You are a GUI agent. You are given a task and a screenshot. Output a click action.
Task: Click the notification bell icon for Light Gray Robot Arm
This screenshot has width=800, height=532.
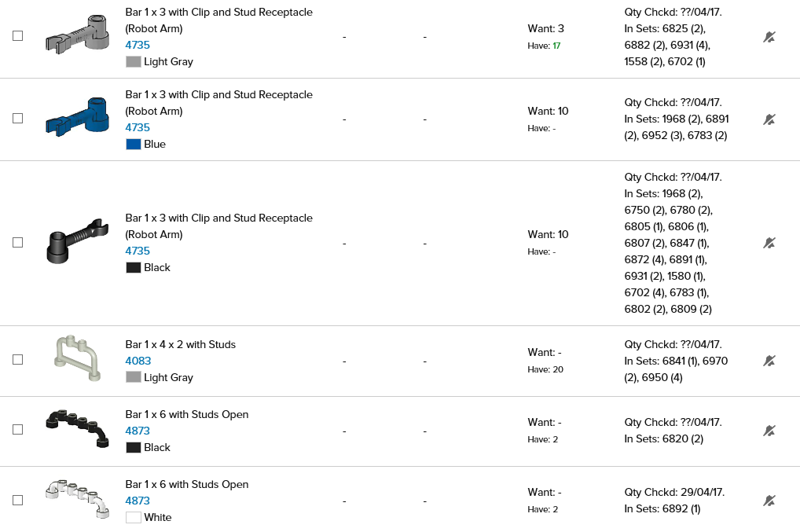coord(769,37)
